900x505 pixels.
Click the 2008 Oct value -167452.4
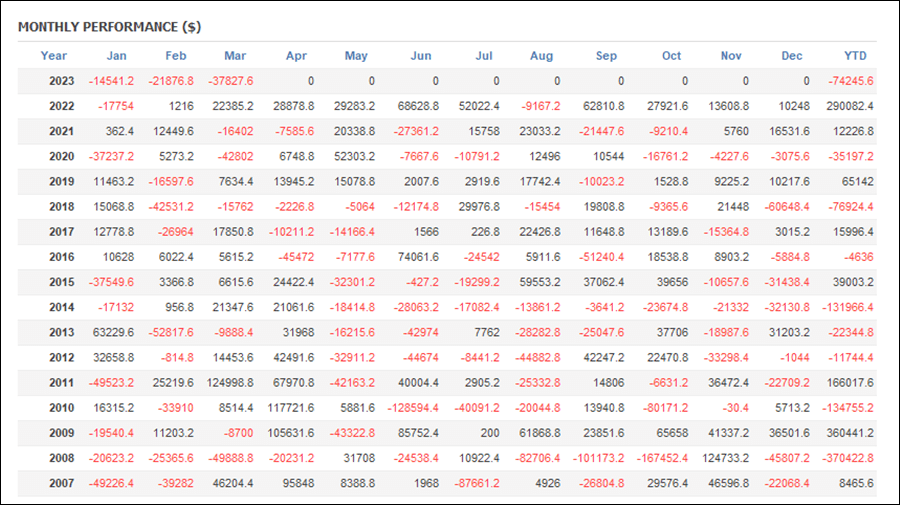coord(662,458)
